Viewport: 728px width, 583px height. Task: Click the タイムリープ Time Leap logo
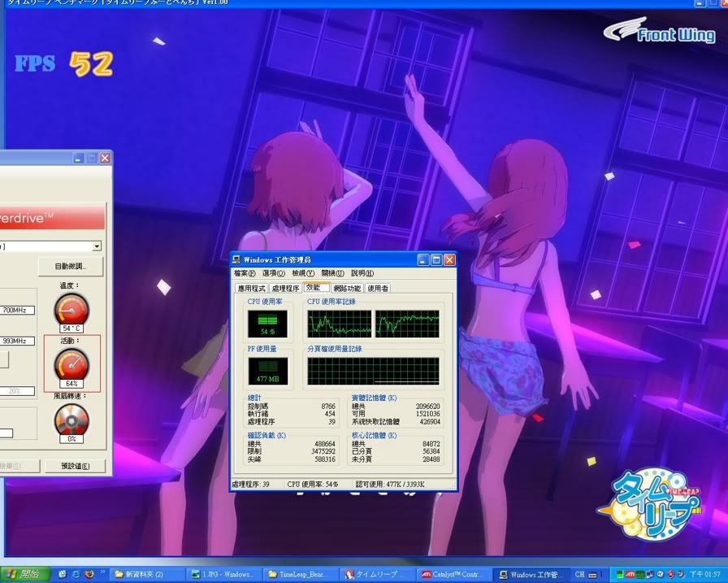(649, 506)
